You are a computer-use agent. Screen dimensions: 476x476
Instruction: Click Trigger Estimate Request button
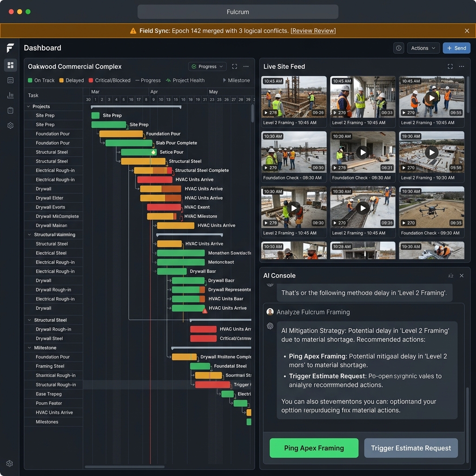[x=411, y=448]
